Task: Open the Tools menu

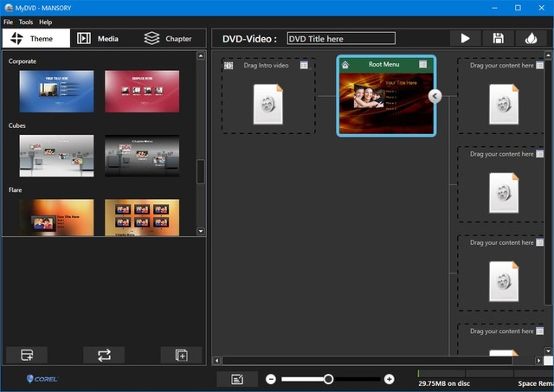Action: coord(26,22)
